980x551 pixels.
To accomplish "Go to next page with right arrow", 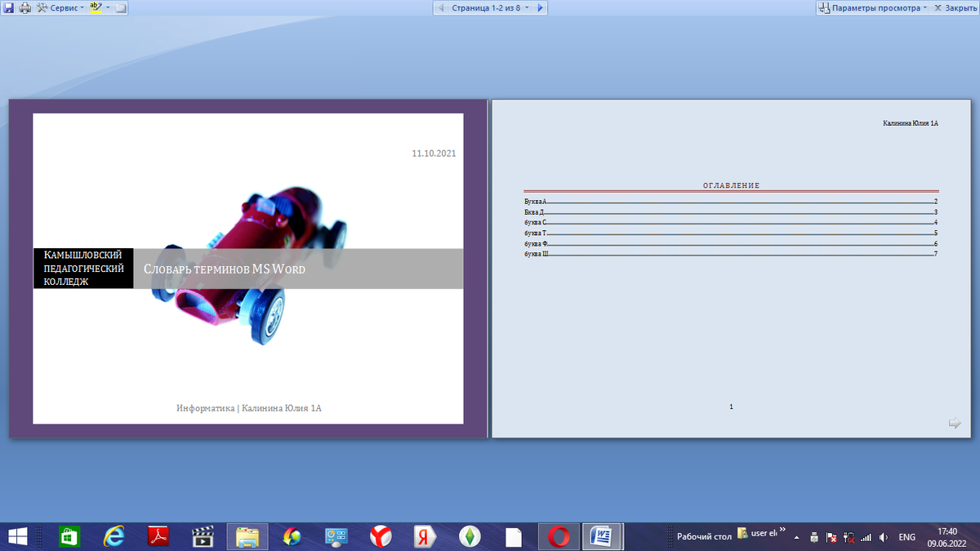I will (540, 7).
